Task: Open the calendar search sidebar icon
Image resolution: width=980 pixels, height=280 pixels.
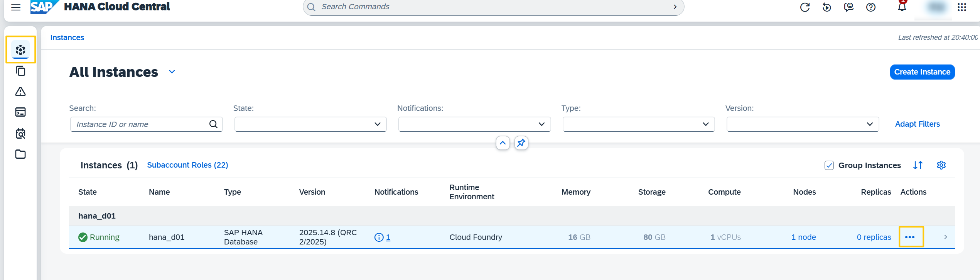Action: click(x=20, y=134)
